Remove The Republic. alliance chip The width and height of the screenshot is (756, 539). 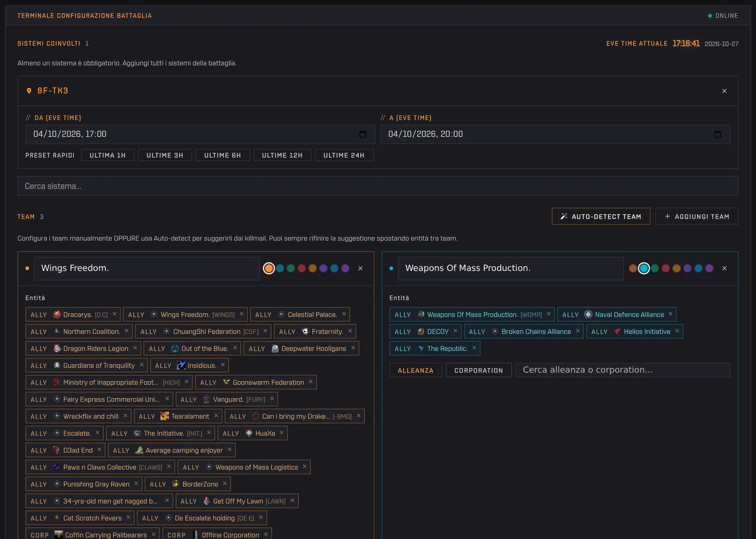pyautogui.click(x=474, y=348)
